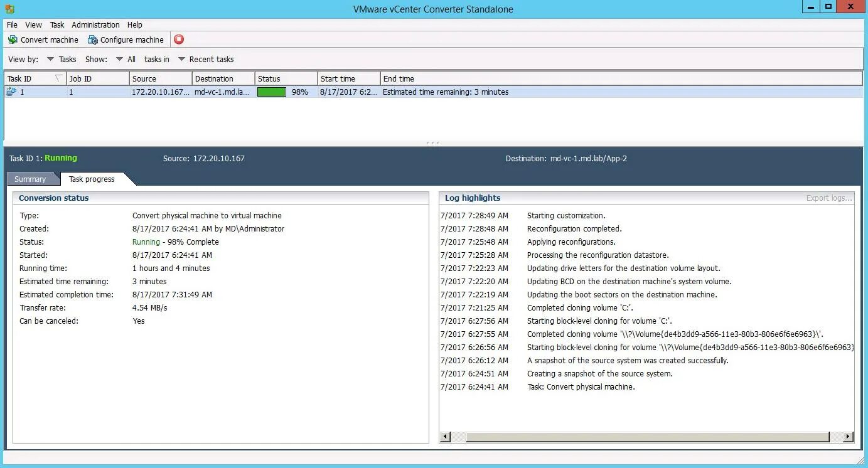
Task: Click the Configure machine icon
Action: 93,40
